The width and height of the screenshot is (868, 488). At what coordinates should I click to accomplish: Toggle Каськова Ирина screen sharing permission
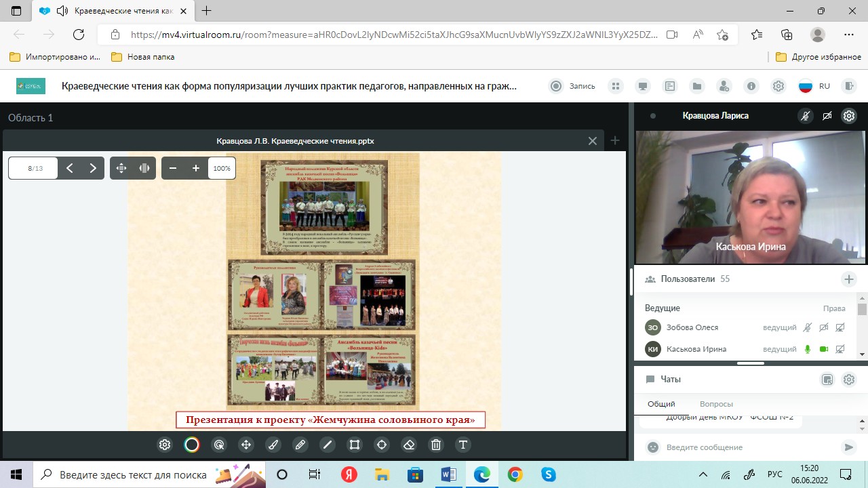[x=840, y=349]
